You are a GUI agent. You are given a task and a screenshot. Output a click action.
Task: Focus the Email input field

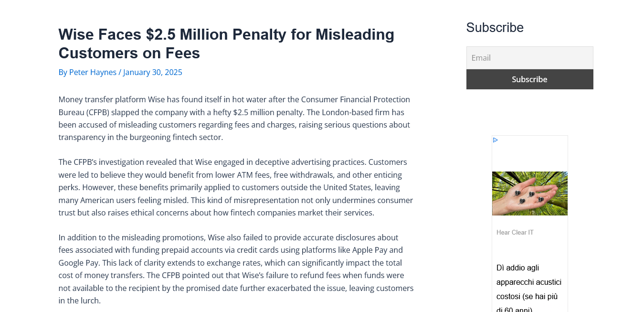[x=529, y=58]
